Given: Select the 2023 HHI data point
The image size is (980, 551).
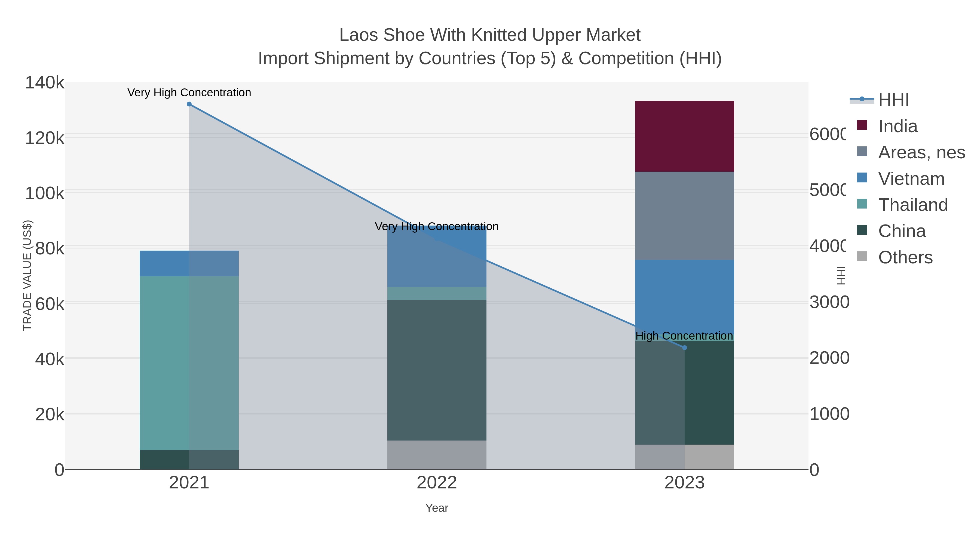Looking at the screenshot, I should 684,347.
